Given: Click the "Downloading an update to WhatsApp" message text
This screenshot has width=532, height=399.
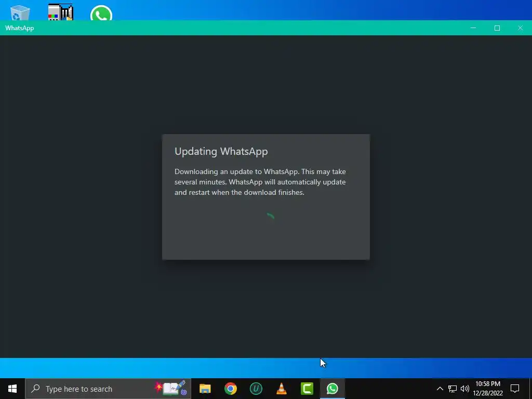Looking at the screenshot, I should pyautogui.click(x=260, y=182).
